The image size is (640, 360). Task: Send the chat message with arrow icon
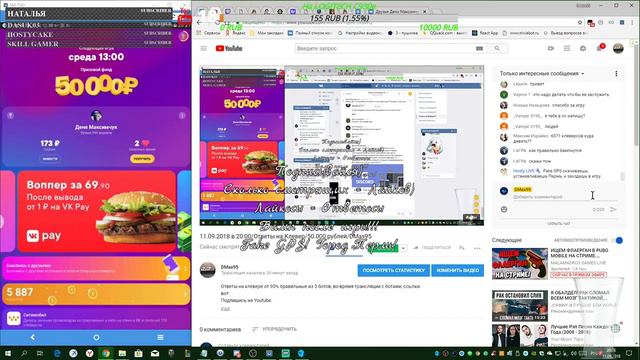[613, 209]
